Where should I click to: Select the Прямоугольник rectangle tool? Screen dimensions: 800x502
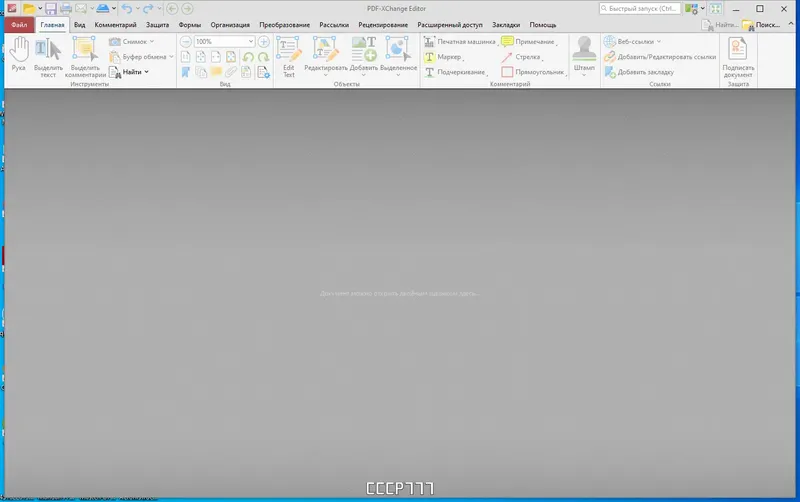click(x=533, y=72)
